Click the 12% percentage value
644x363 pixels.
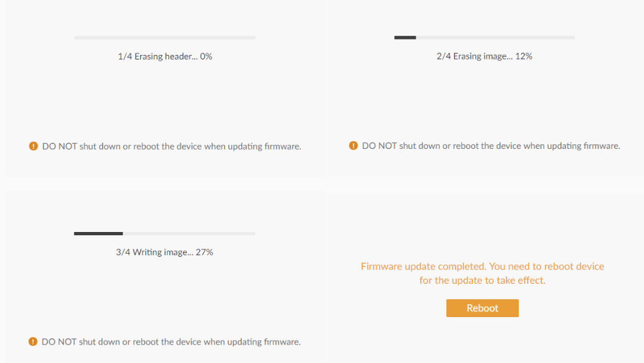524,56
